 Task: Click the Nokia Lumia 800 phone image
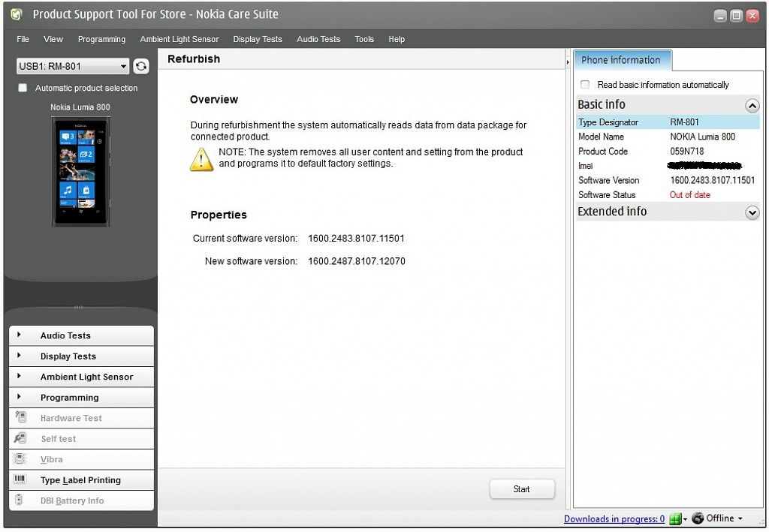point(80,172)
